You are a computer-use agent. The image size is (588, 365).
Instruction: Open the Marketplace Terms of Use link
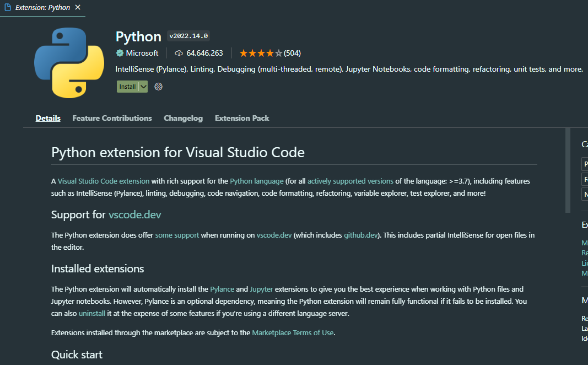[293, 332]
